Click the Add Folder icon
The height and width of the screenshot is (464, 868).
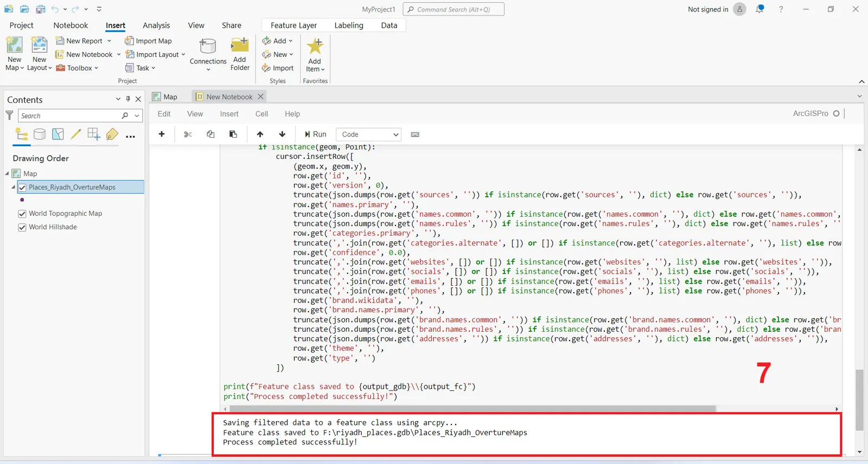240,45
